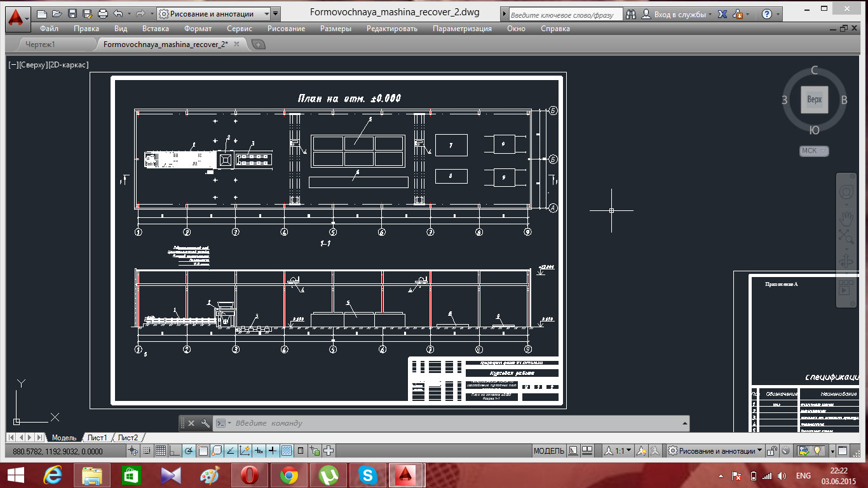Open status bar 'Рисование и аннотации' workspace dropdown

(715, 451)
